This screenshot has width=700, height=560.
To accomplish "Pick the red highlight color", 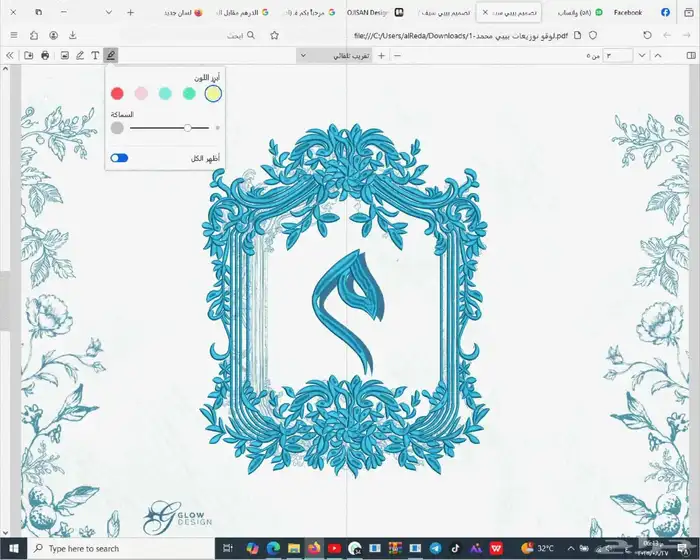I will pos(117,93).
